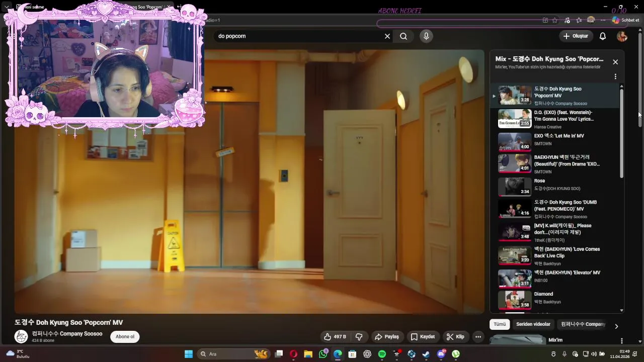Start voice search with microphone icon
644x362 pixels.
click(426, 36)
